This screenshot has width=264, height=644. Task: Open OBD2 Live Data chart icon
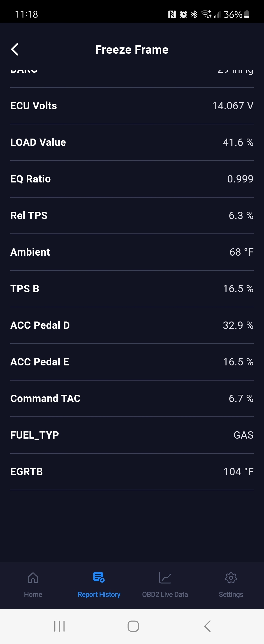click(165, 578)
